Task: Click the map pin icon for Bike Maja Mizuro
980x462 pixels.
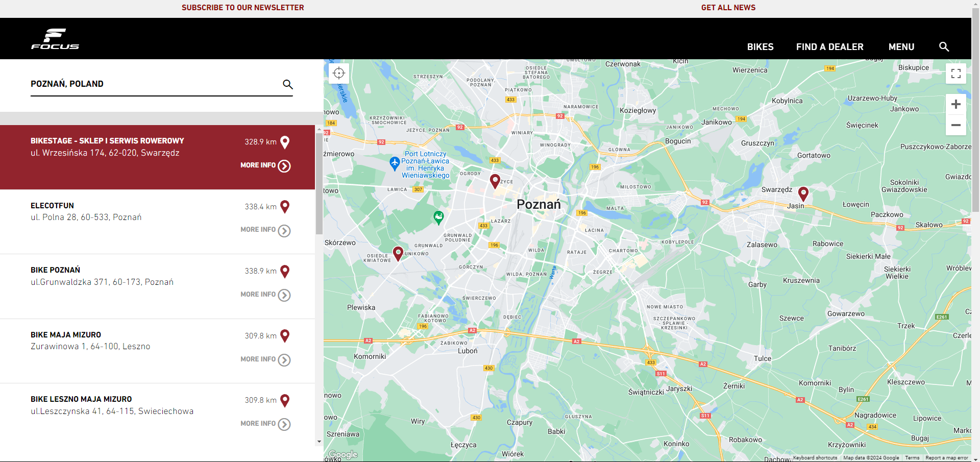Action: tap(285, 336)
